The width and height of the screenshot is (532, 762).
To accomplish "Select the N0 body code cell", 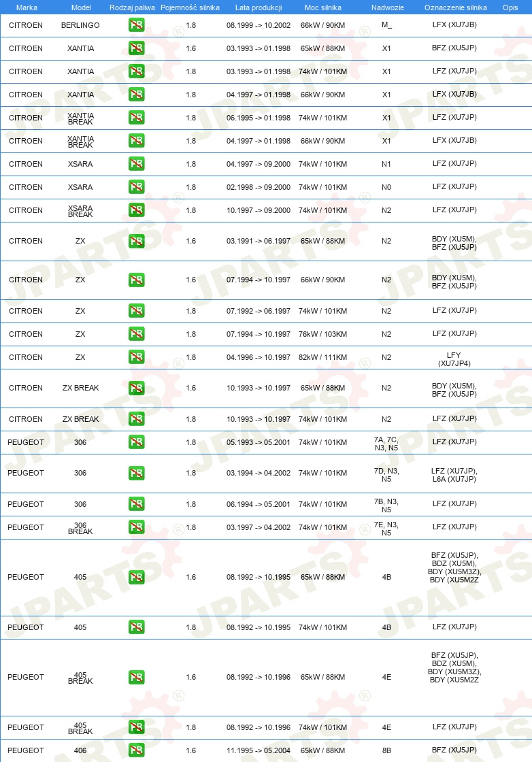I will point(386,187).
